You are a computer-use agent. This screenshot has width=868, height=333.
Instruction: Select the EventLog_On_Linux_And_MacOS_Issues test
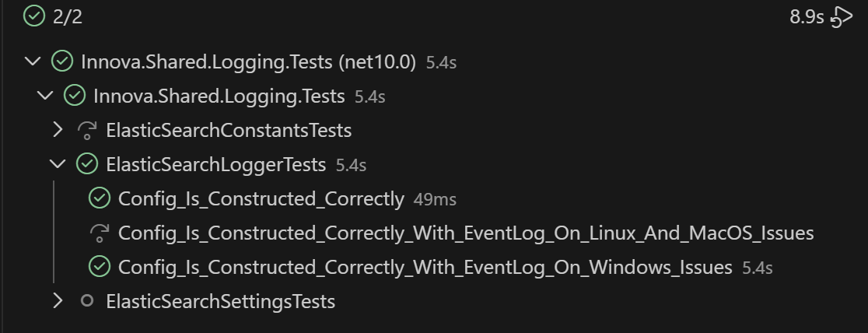click(465, 233)
